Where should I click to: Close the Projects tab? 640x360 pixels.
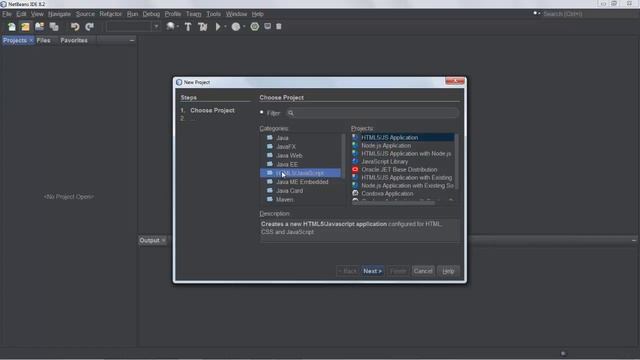pyautogui.click(x=31, y=40)
